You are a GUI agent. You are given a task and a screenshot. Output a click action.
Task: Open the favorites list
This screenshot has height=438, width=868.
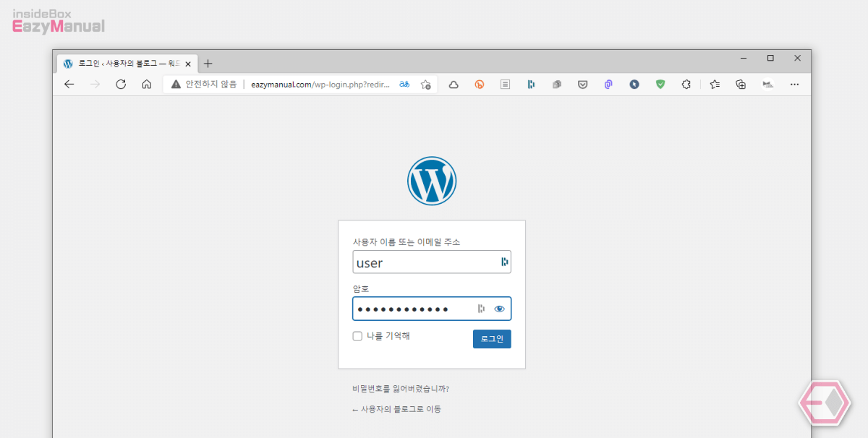(x=715, y=85)
